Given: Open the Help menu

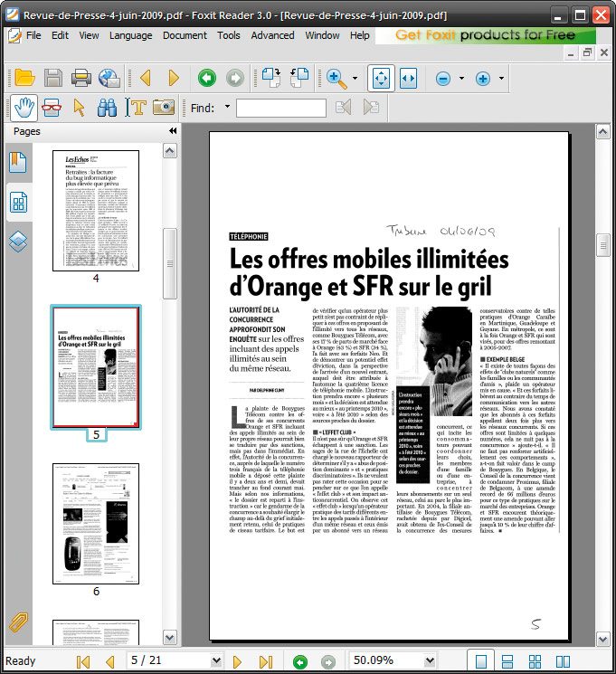Looking at the screenshot, I should tap(360, 35).
